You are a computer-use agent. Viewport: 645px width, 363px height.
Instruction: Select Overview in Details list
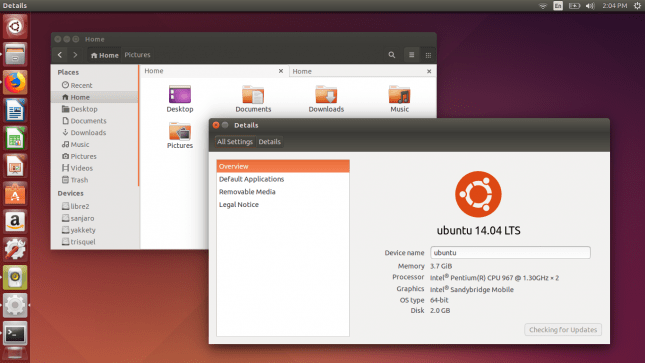pyautogui.click(x=283, y=166)
